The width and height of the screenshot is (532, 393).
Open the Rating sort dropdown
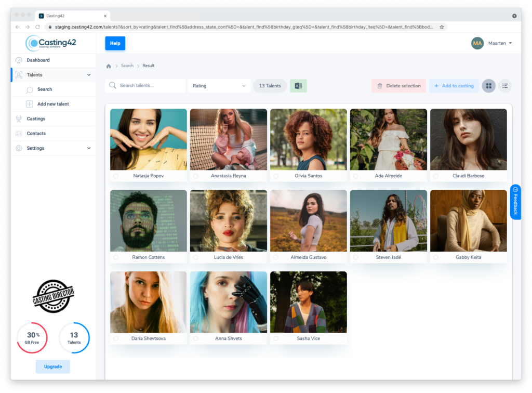coord(219,86)
